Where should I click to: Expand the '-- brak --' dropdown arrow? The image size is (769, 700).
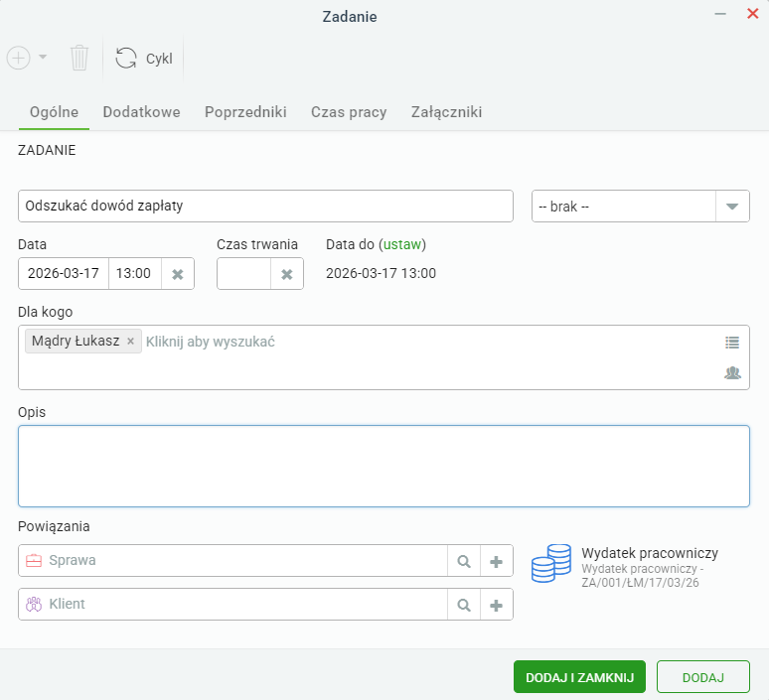(x=732, y=207)
